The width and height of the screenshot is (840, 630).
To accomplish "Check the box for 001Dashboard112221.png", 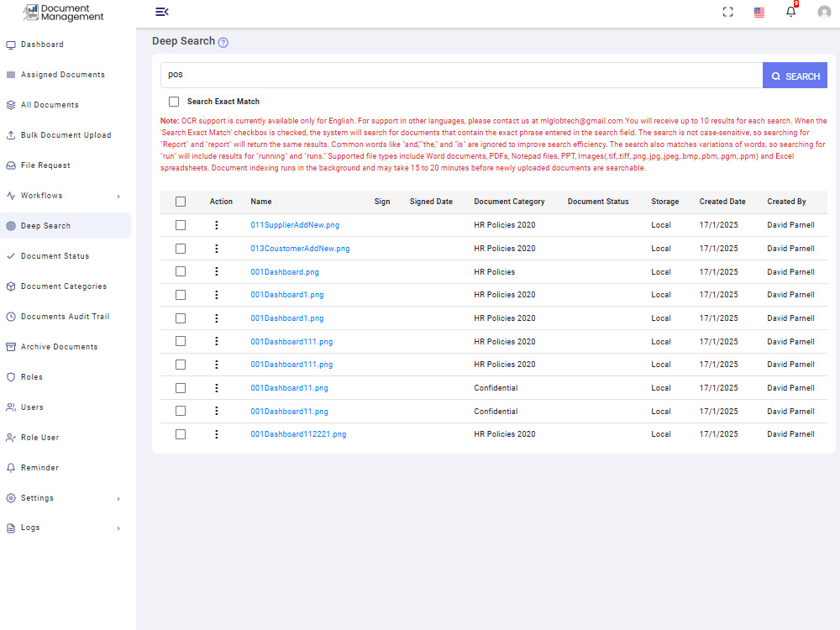I will coord(181,434).
